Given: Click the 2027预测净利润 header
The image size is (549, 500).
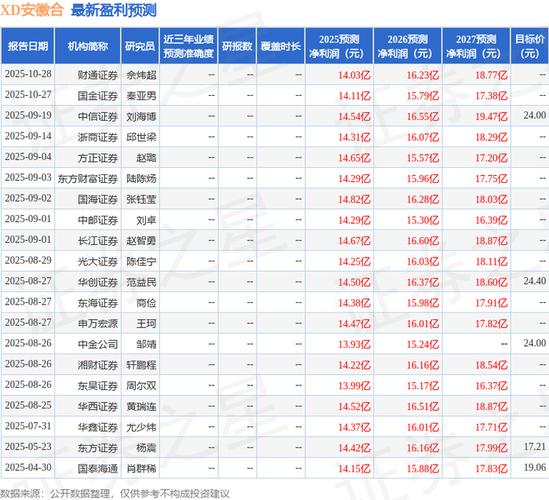Looking at the screenshot, I should [476, 46].
